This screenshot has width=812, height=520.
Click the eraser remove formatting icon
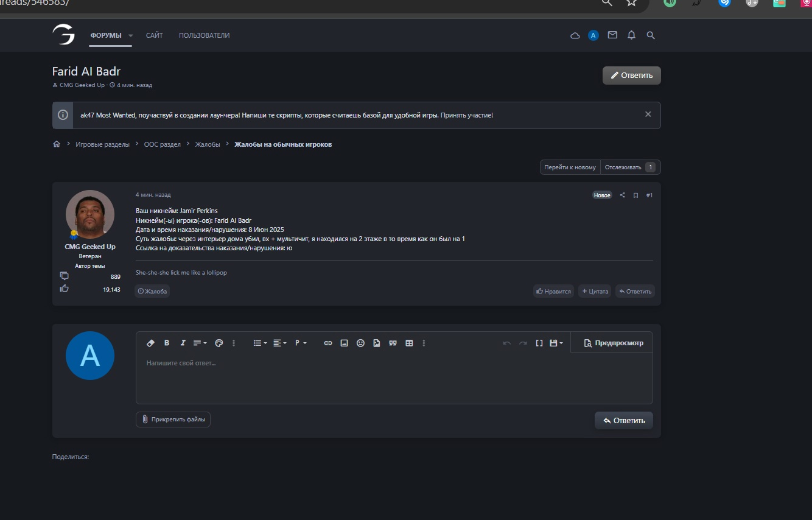(x=151, y=343)
